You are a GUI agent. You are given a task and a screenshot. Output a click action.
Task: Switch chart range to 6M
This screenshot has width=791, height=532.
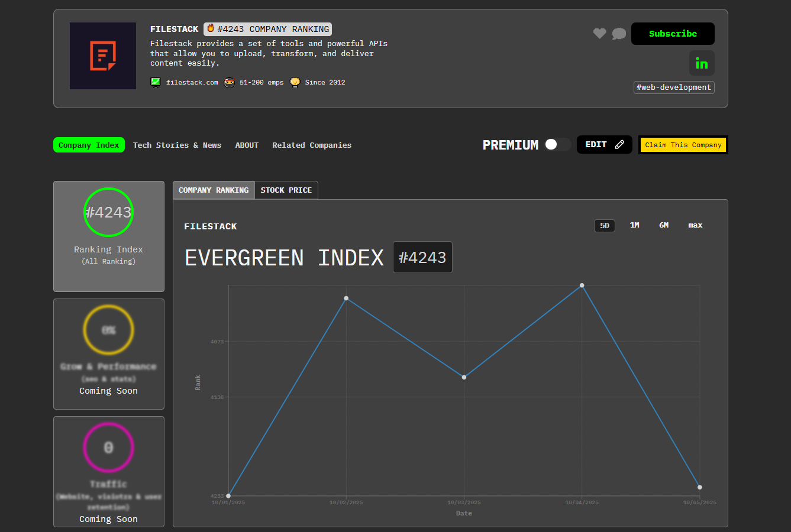click(664, 225)
